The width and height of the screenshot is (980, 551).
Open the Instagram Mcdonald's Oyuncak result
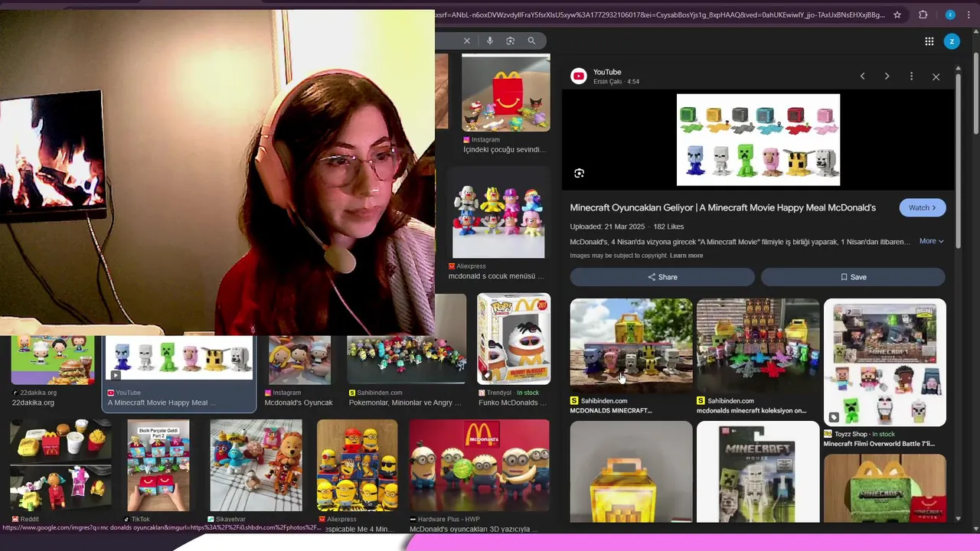(299, 359)
